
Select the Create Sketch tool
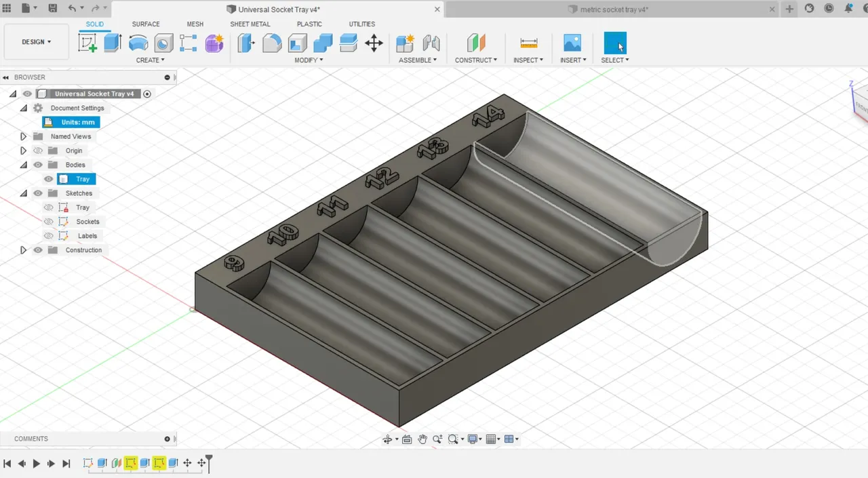87,43
